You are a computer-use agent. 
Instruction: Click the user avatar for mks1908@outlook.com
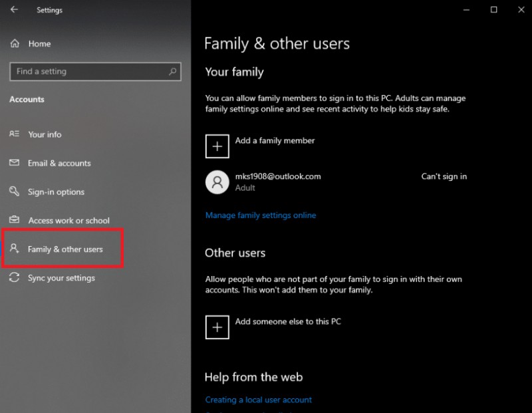(x=217, y=182)
